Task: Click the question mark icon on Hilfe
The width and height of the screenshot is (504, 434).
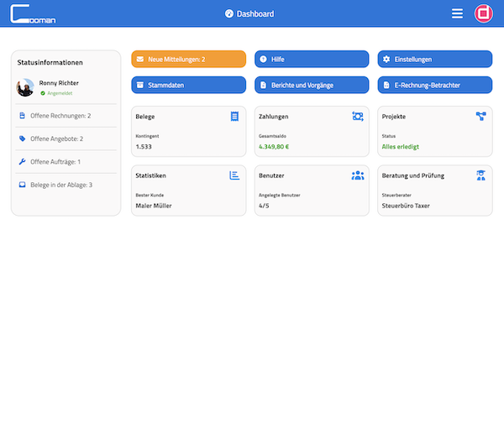Action: pyautogui.click(x=263, y=59)
